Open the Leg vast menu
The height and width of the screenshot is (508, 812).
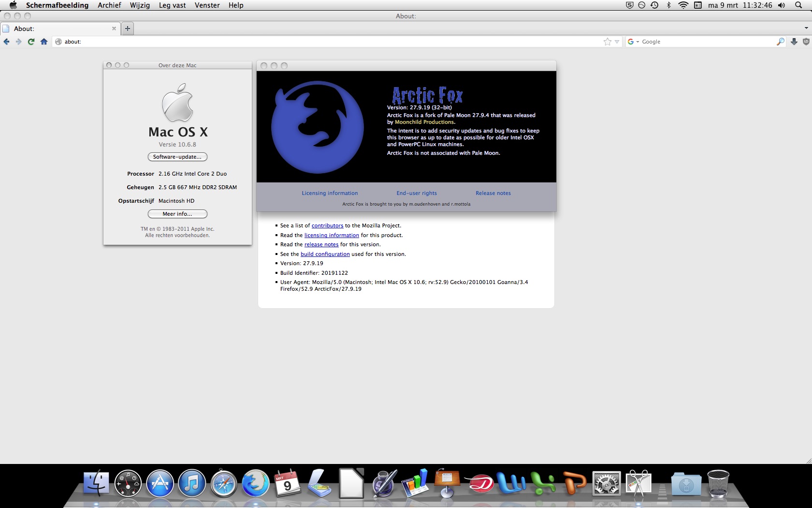[x=172, y=5]
